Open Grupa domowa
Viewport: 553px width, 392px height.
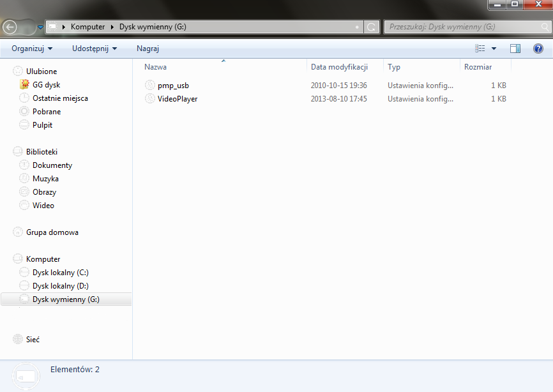click(52, 232)
